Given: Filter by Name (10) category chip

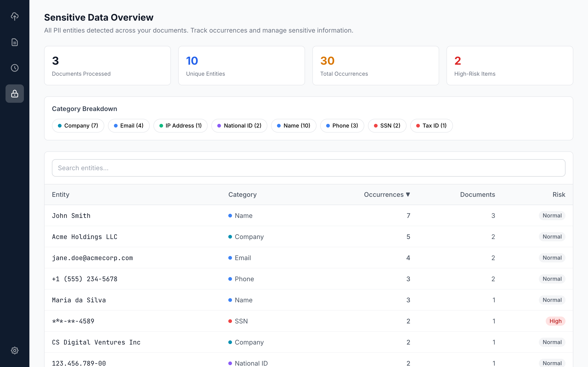Looking at the screenshot, I should (294, 125).
